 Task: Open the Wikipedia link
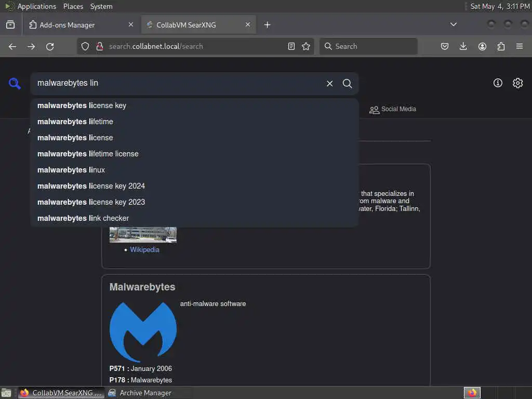144,250
